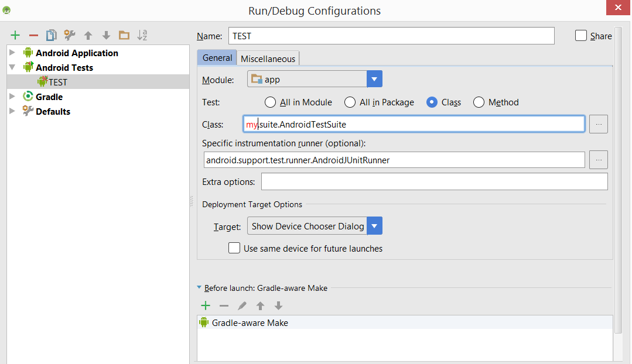Create new folder using folder icon
Viewport: 632px width, 364px height.
[124, 36]
